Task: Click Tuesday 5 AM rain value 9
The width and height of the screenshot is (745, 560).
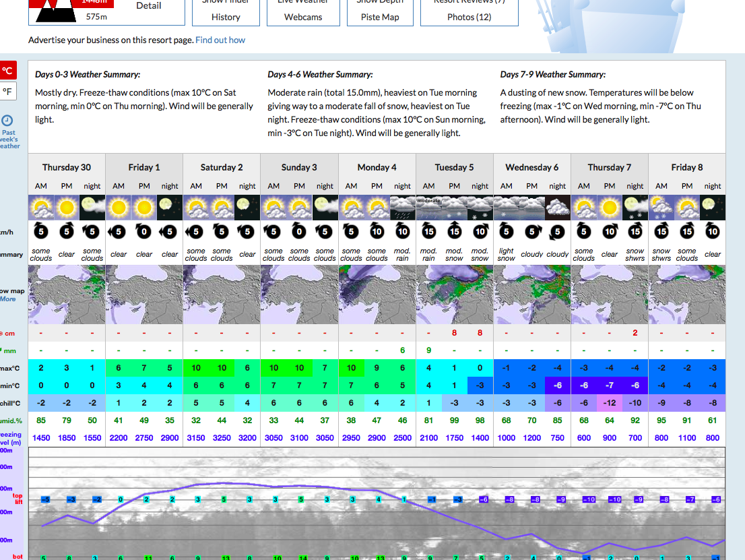Action: [x=428, y=350]
